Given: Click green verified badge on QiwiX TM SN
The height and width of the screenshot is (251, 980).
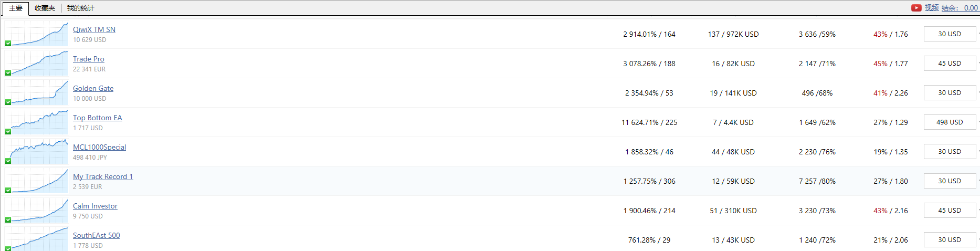Looking at the screenshot, I should pyautogui.click(x=8, y=44).
